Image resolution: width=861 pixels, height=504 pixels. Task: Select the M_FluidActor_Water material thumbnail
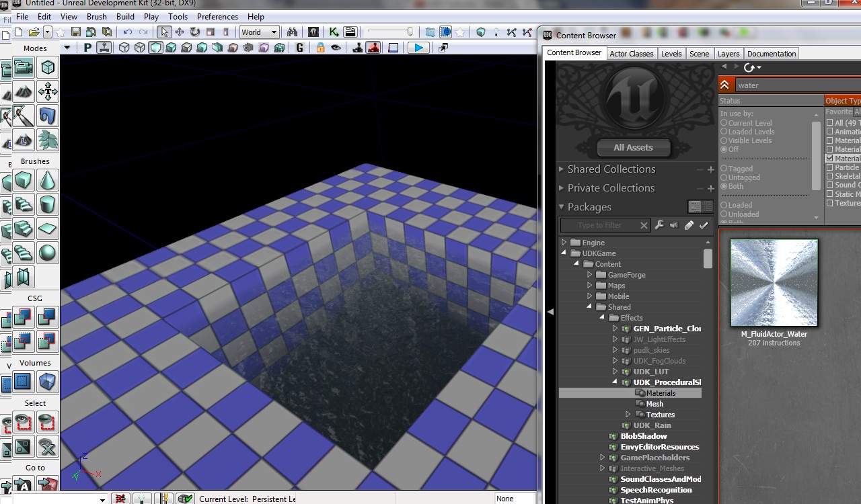774,283
